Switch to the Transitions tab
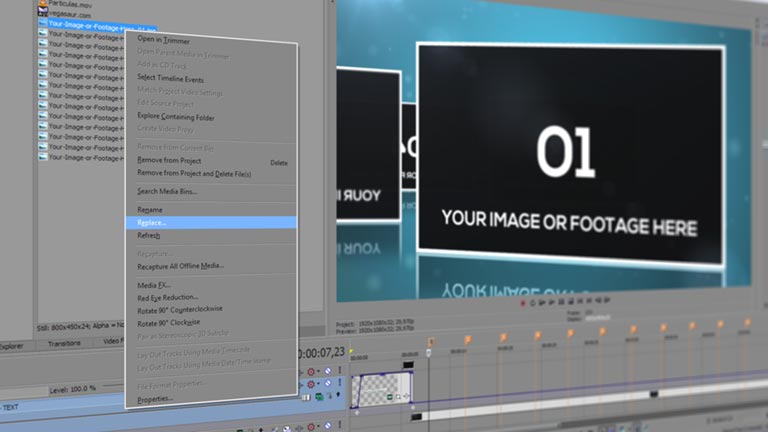This screenshot has width=768, height=432. point(64,343)
